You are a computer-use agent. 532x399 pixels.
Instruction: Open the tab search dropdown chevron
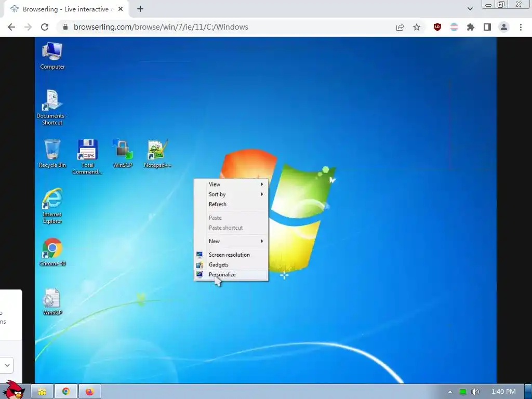(x=470, y=9)
